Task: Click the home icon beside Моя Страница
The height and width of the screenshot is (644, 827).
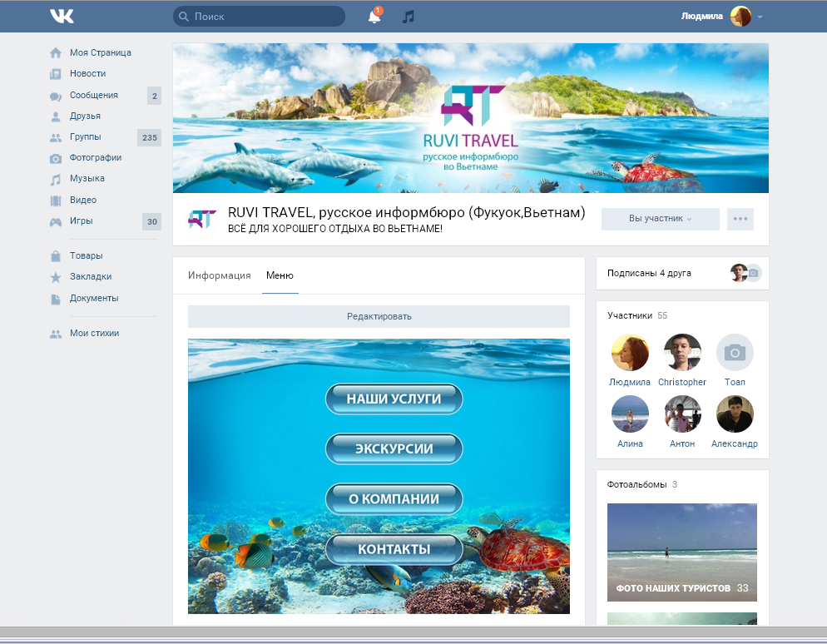Action: (56, 52)
